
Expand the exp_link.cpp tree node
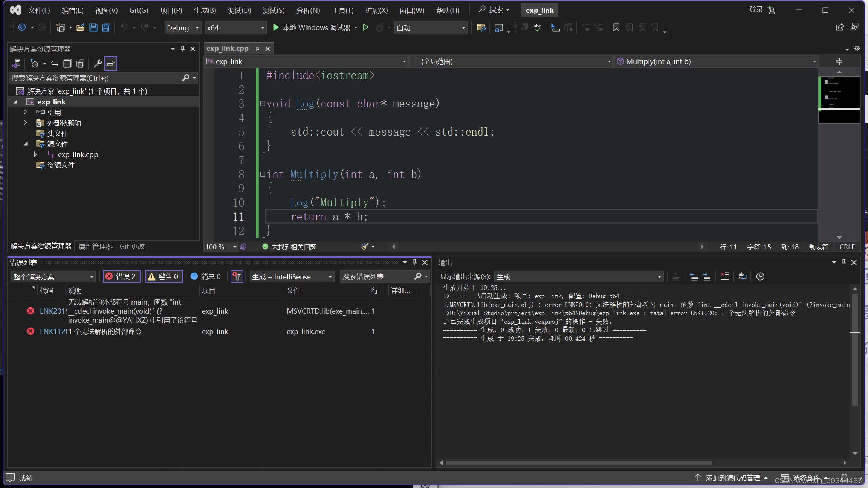tap(35, 154)
